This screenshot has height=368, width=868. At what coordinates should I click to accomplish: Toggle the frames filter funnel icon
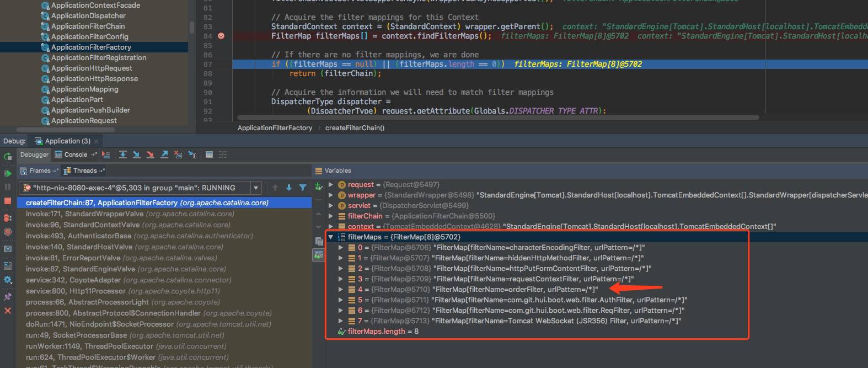tap(303, 188)
